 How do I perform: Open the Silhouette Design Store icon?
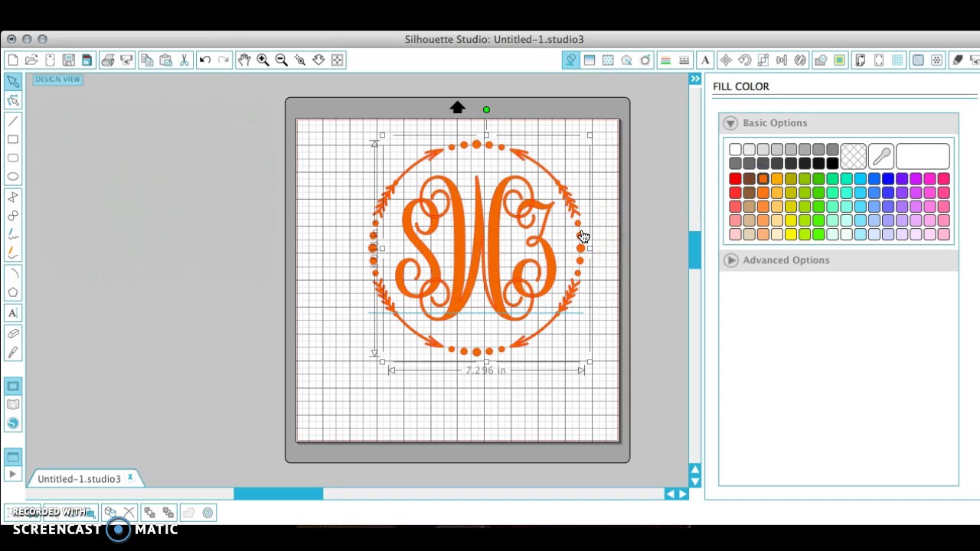[13, 423]
